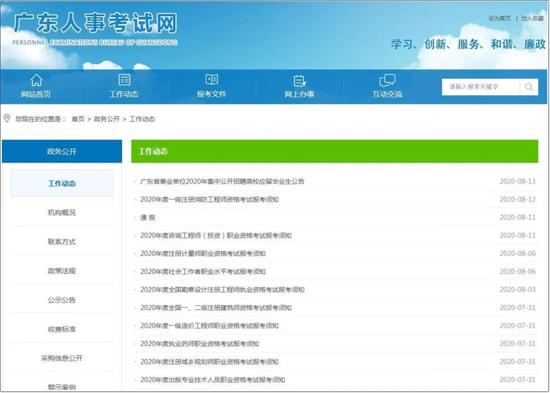Click the 互动交流 chat bubbles icon
550x393 pixels.
click(x=387, y=80)
